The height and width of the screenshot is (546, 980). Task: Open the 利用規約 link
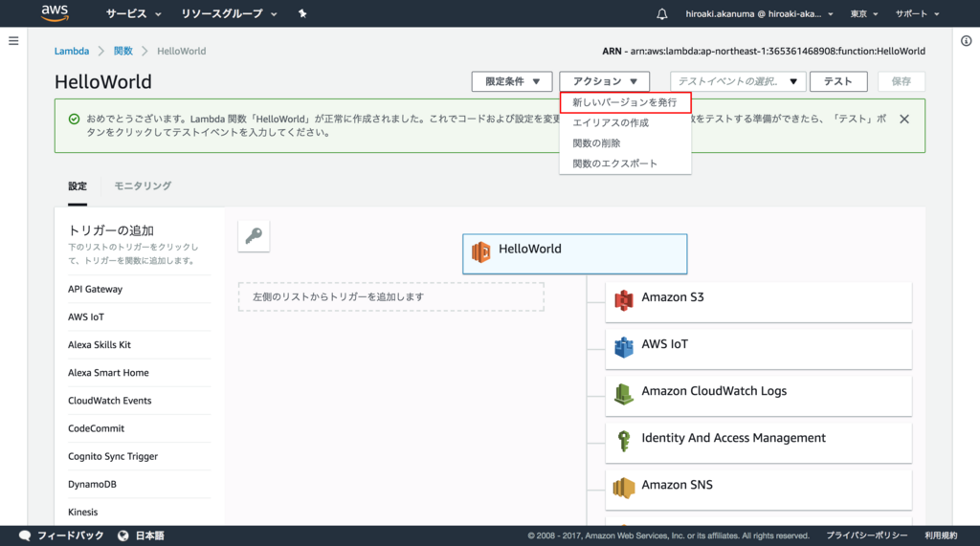(941, 535)
